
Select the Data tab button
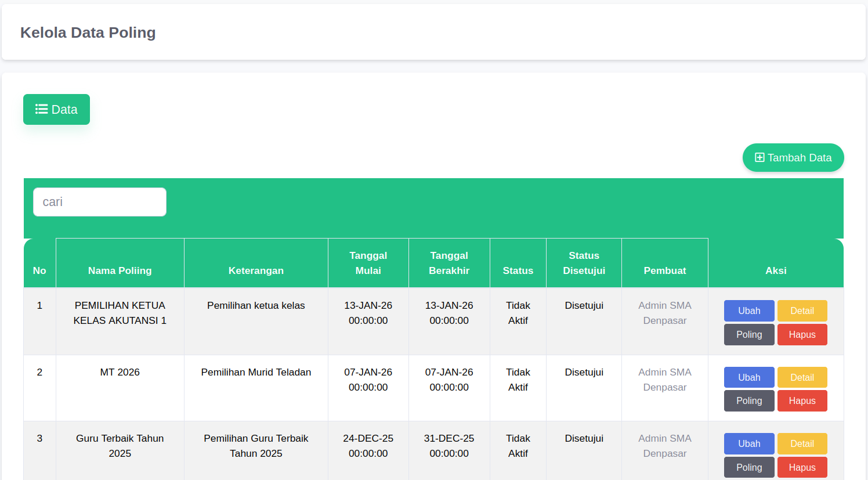(x=56, y=109)
